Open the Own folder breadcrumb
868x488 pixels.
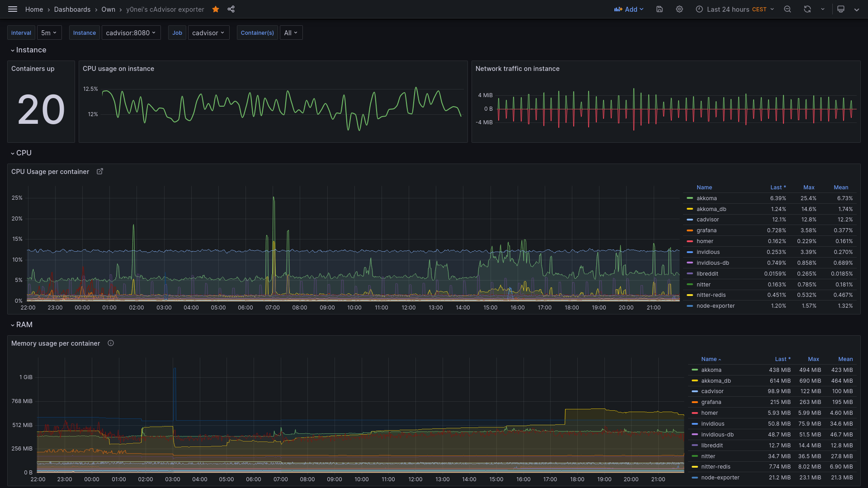click(x=108, y=9)
